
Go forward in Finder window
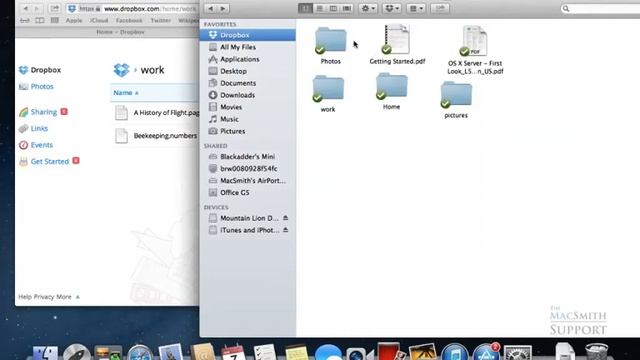click(223, 9)
